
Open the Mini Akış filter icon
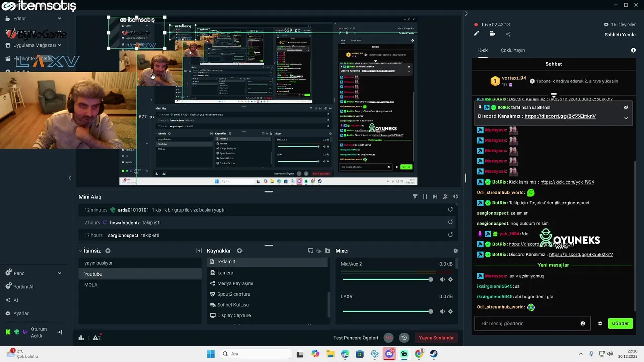415,197
